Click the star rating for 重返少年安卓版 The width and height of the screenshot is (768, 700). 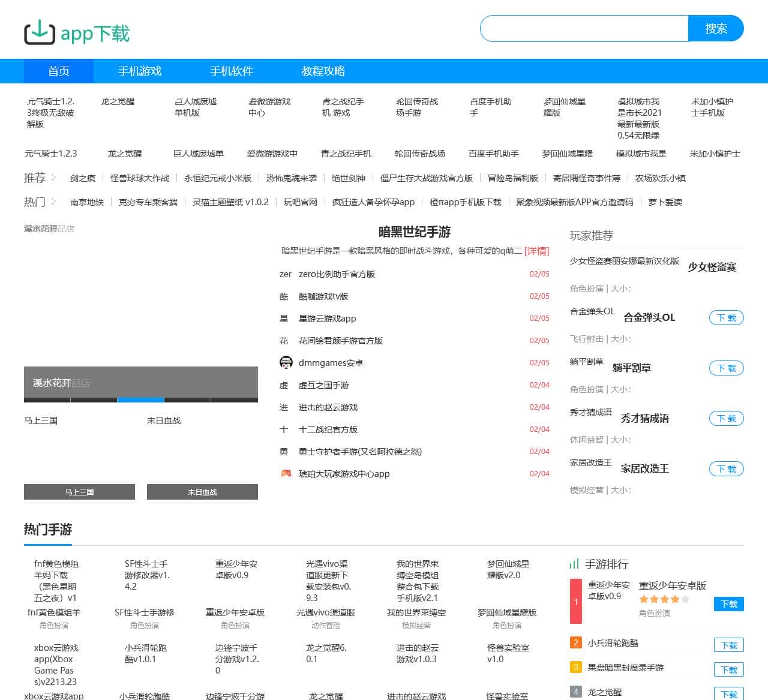[x=664, y=599]
